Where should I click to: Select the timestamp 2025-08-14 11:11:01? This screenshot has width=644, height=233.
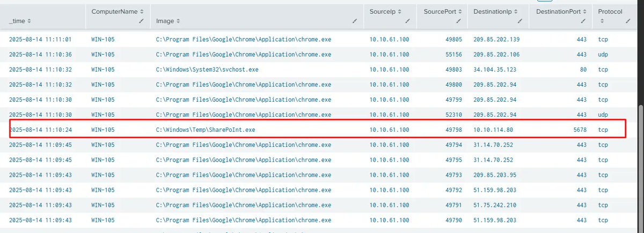pos(41,39)
